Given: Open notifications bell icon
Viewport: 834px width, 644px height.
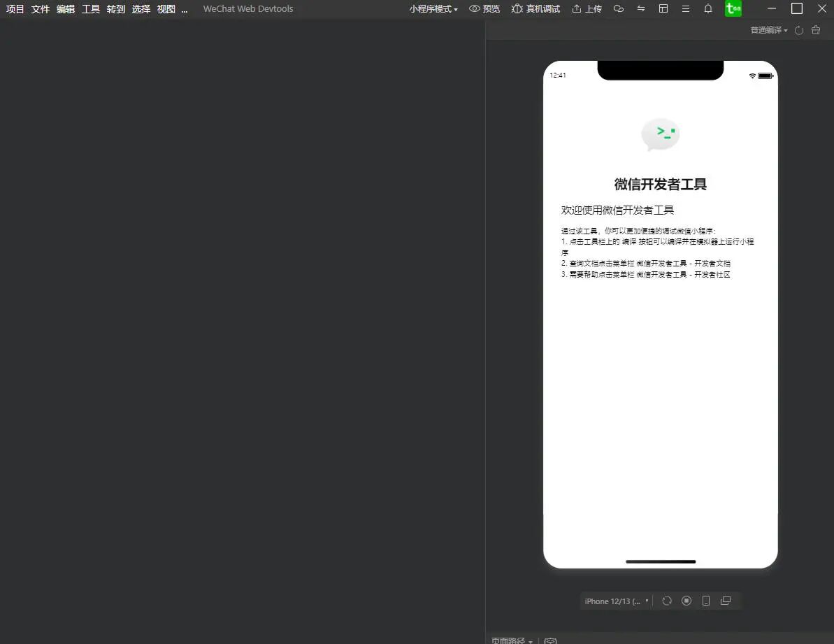Looking at the screenshot, I should click(708, 8).
